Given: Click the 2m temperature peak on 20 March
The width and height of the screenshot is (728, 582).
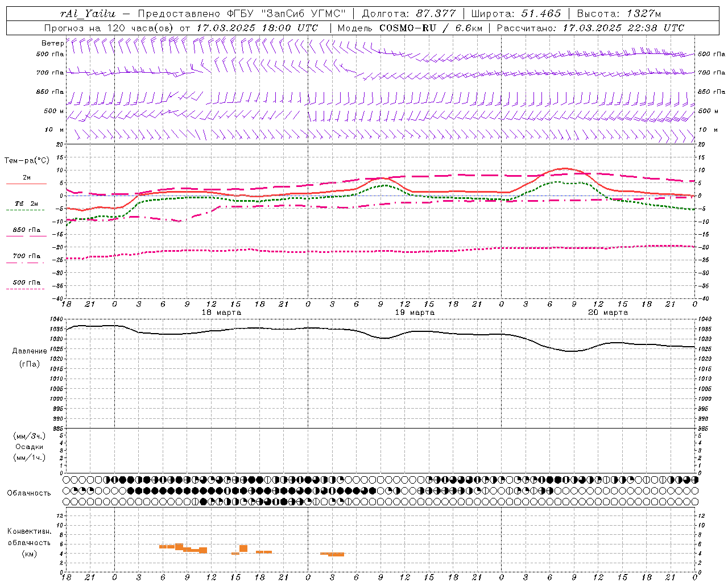Looking at the screenshot, I should click(564, 168).
